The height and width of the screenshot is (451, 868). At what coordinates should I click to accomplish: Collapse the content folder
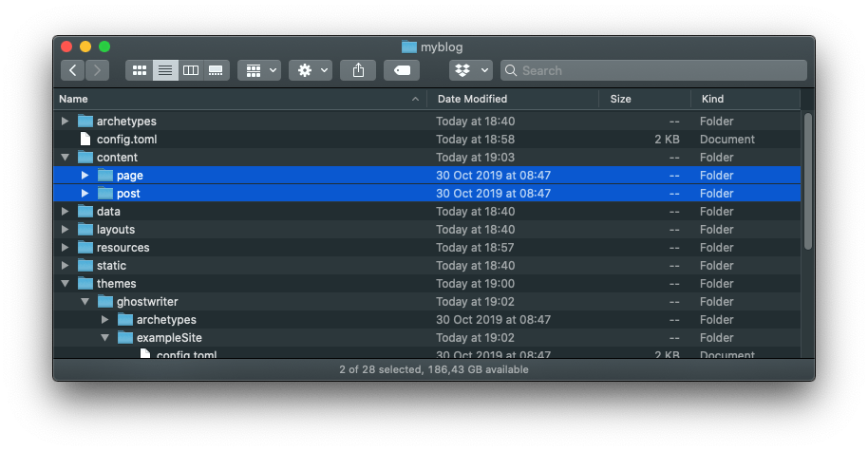tap(65, 158)
